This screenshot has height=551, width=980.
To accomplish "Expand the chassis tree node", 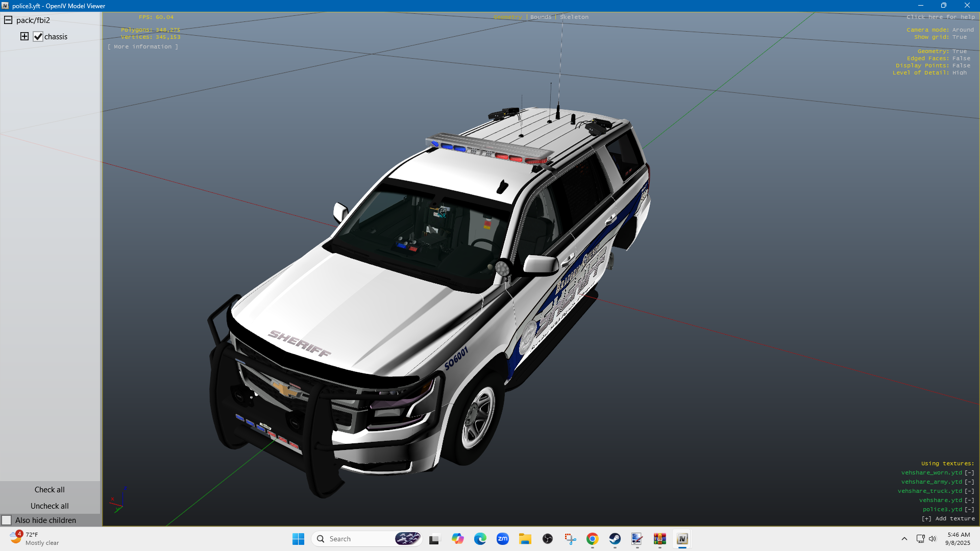I will (24, 36).
